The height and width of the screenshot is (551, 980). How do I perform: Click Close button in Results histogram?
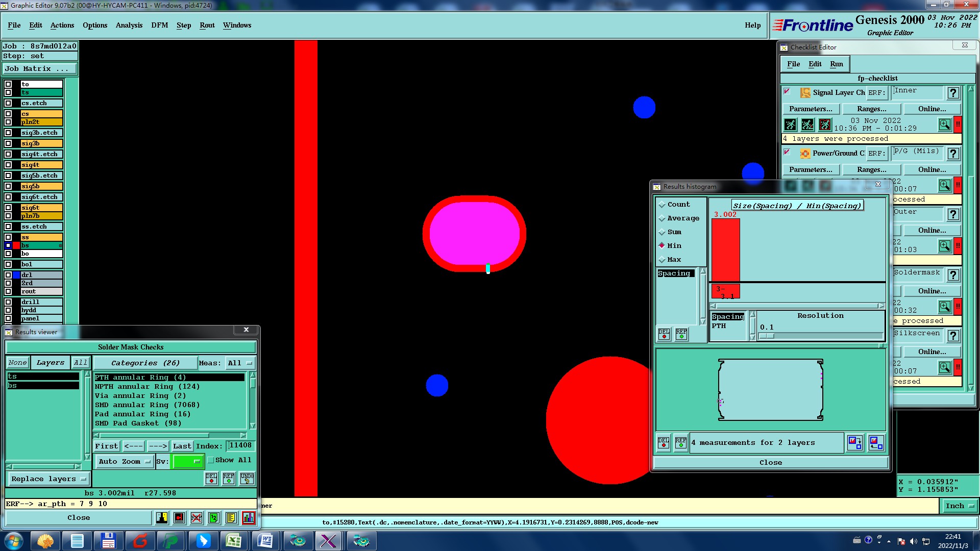tap(771, 463)
